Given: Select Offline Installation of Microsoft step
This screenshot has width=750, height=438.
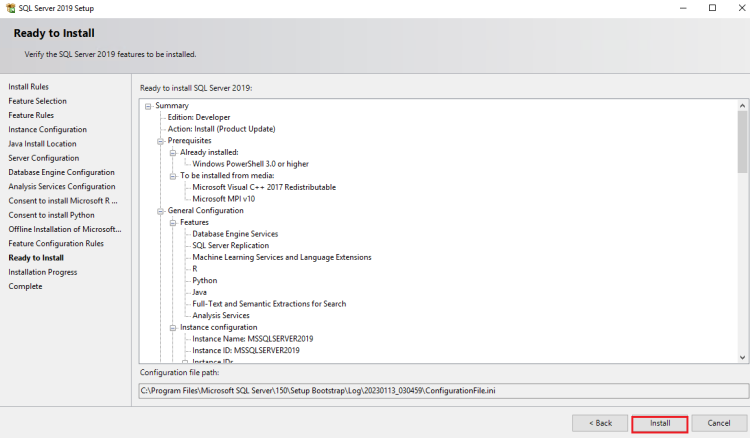Looking at the screenshot, I should click(65, 230).
